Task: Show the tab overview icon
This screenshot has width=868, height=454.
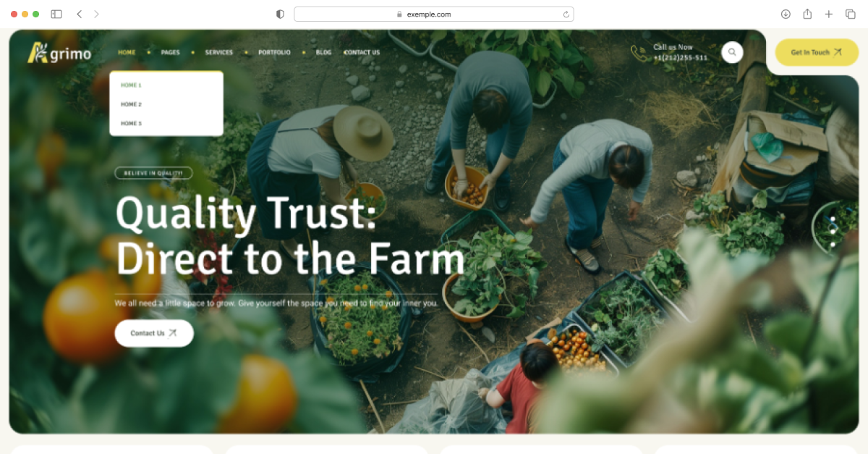Action: pyautogui.click(x=851, y=14)
